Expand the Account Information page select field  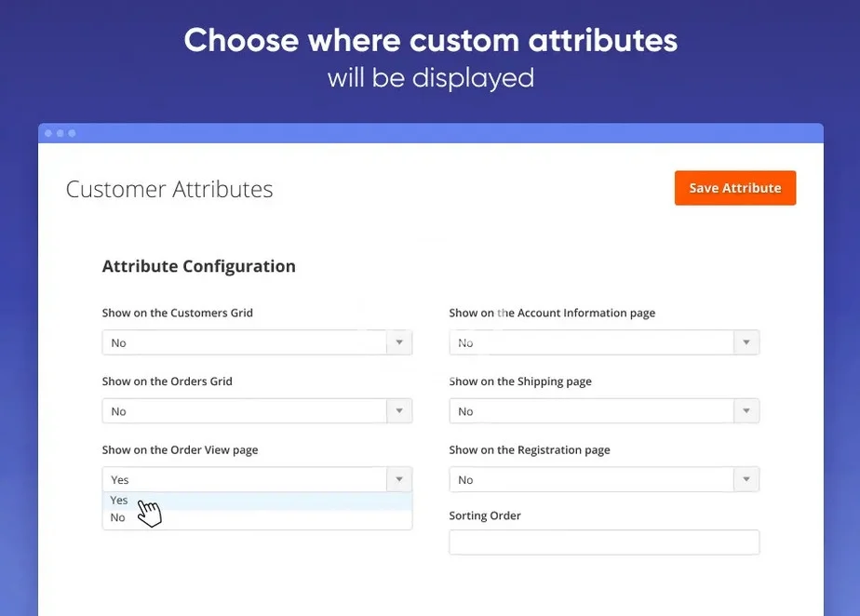point(591,342)
